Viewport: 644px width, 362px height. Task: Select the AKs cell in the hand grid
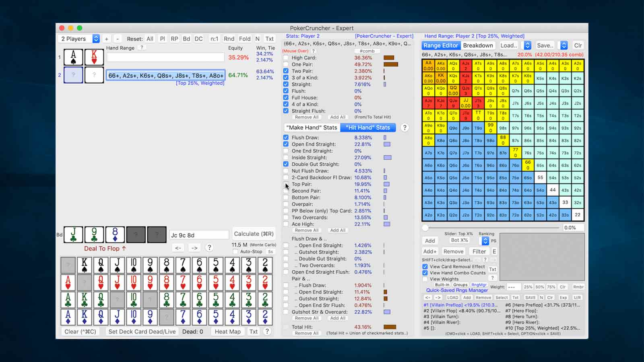[x=441, y=65]
